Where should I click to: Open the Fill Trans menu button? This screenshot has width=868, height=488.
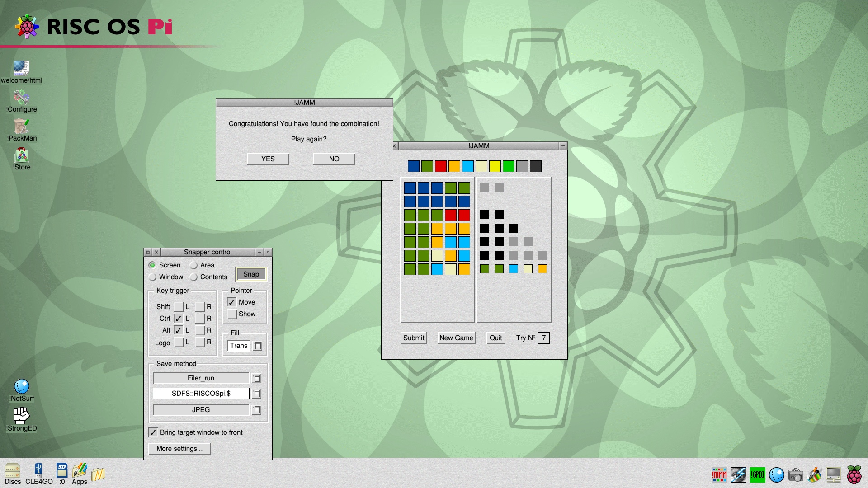tap(258, 346)
